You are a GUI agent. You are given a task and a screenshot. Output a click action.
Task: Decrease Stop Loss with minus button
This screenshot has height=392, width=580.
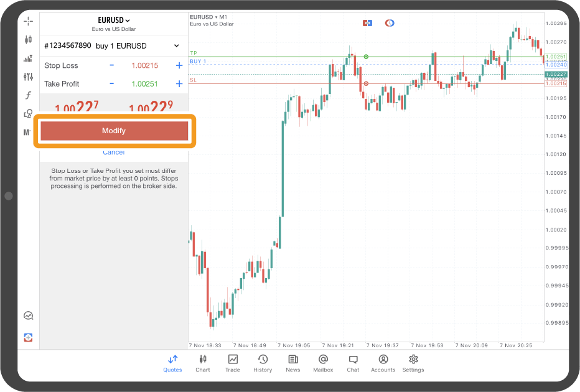coord(112,65)
